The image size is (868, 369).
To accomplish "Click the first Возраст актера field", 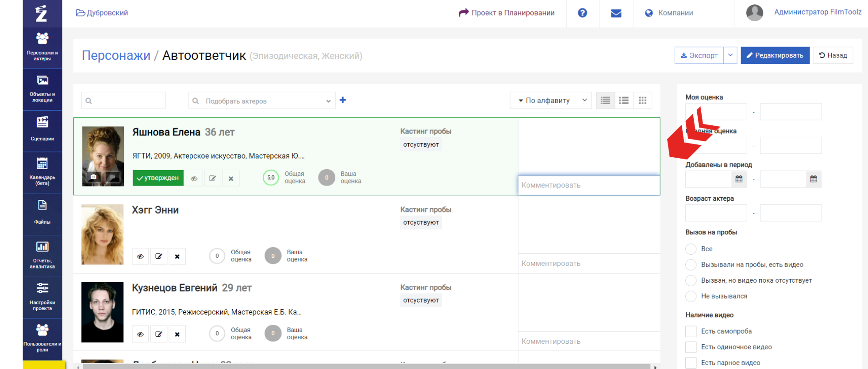I will coord(716,213).
